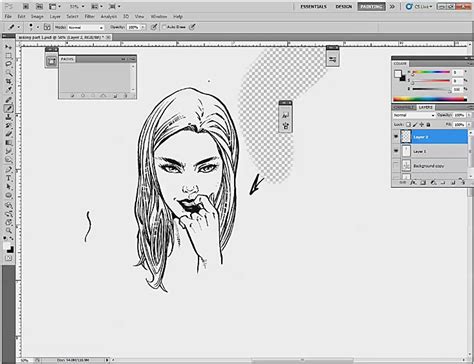Screen dimensions: 474x364
Task: Open the Window menu
Action: click(158, 16)
